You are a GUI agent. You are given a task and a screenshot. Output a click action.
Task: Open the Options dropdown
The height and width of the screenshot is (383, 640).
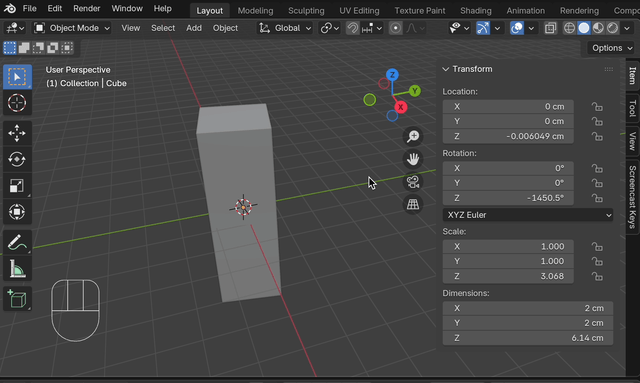[611, 48]
